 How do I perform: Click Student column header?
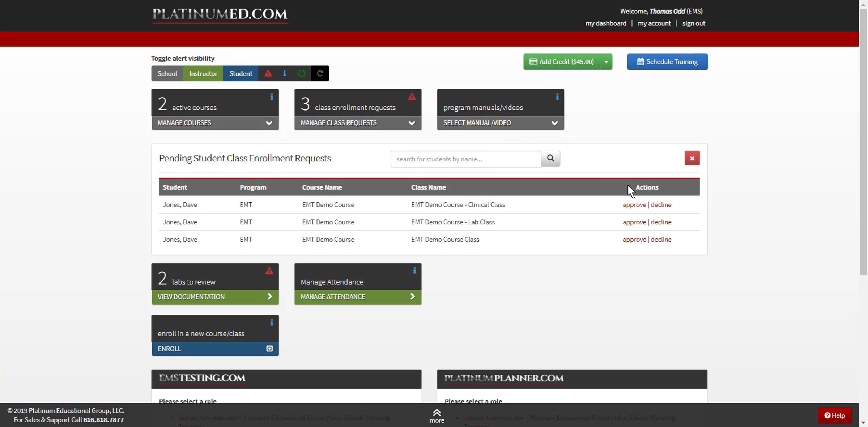pos(175,187)
